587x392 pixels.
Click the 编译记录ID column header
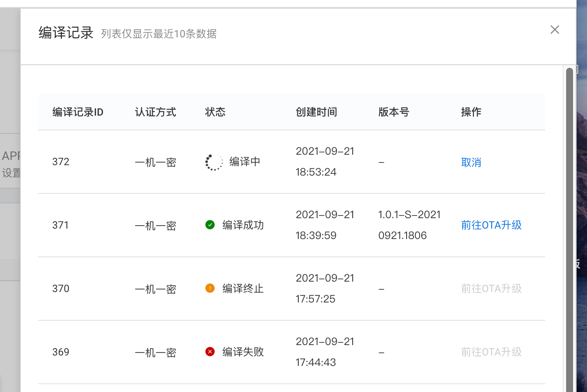point(78,112)
